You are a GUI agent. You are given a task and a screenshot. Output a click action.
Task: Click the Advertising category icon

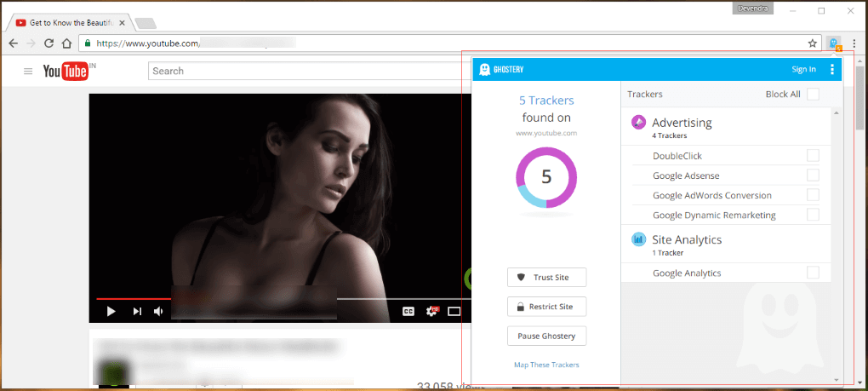(638, 123)
